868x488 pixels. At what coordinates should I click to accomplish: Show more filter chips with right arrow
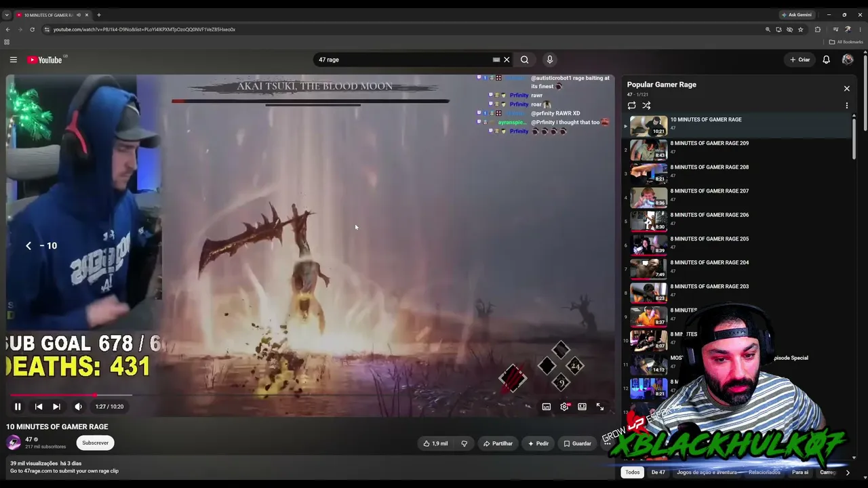point(847,472)
